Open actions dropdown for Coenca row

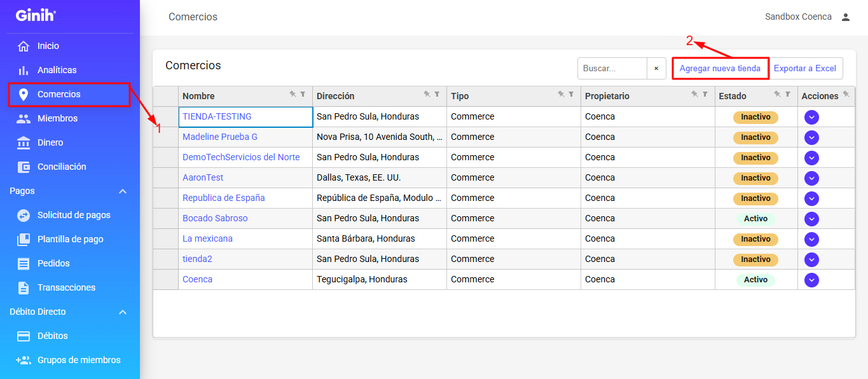point(811,280)
